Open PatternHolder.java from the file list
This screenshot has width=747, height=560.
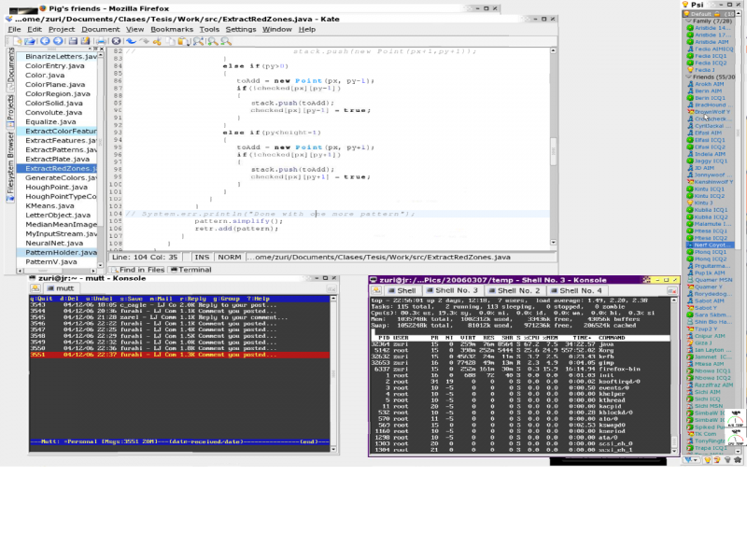(60, 252)
